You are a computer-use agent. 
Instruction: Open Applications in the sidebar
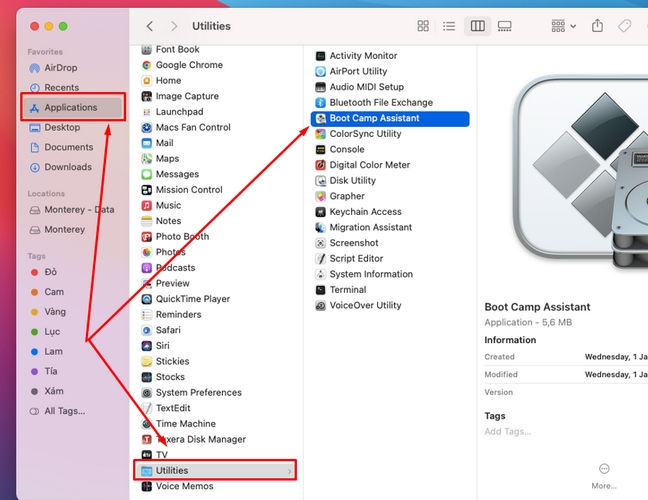coord(70,108)
